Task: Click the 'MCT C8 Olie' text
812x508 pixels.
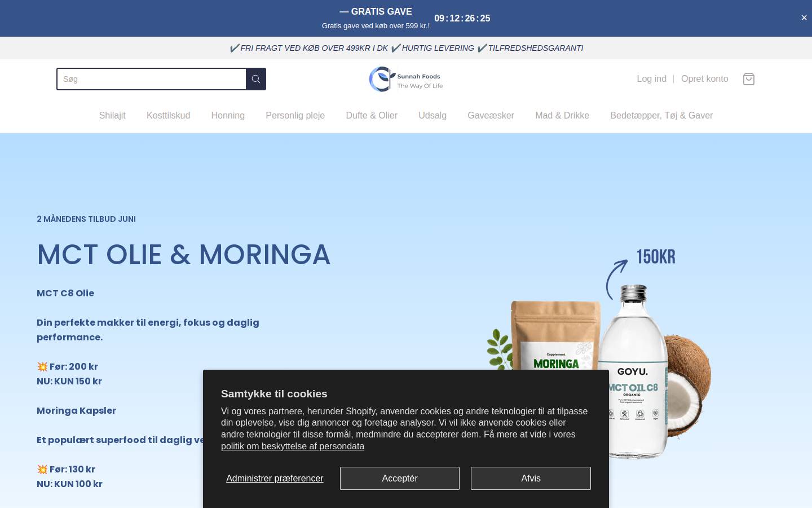Action: tap(65, 293)
